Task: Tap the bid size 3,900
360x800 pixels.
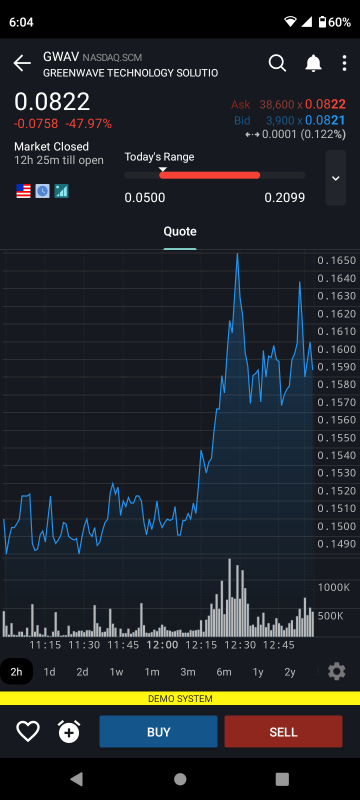Action: click(280, 120)
